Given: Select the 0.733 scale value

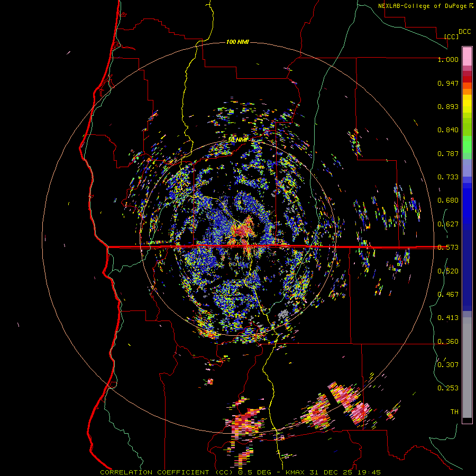Looking at the screenshot, I should [x=448, y=177].
